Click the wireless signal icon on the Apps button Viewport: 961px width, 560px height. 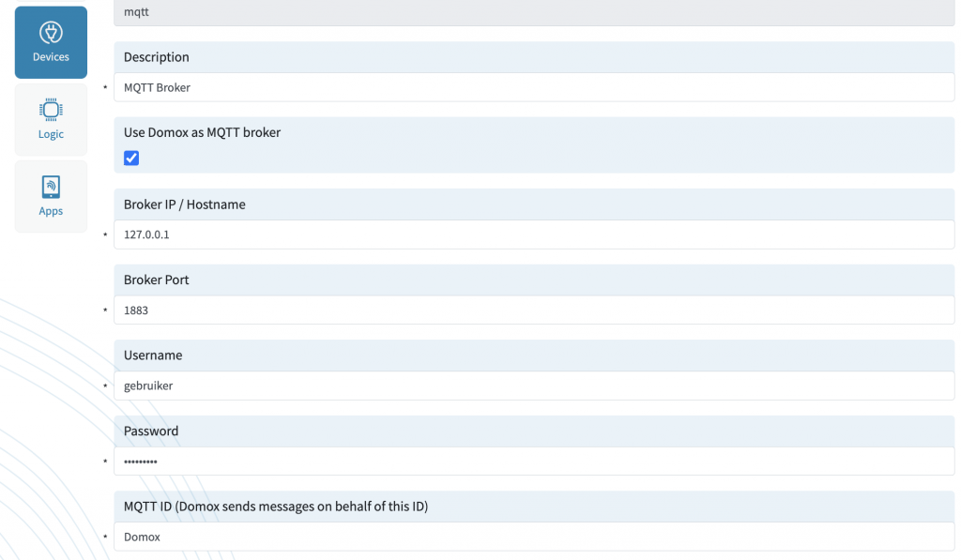[x=50, y=184]
